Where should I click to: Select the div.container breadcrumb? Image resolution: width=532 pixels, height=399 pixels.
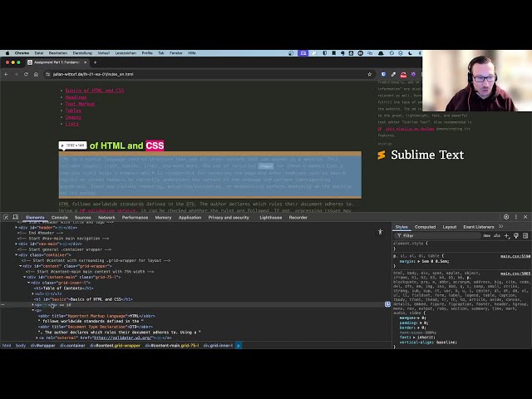72,346
